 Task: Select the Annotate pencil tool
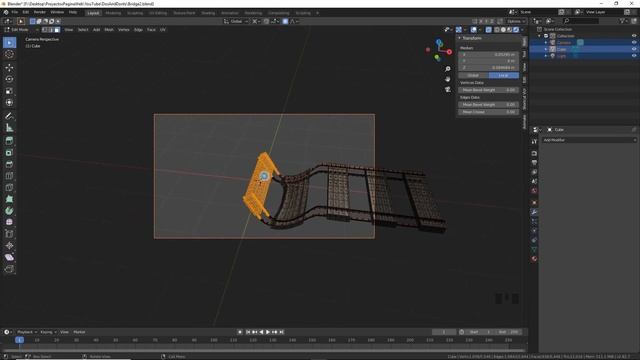point(9,116)
